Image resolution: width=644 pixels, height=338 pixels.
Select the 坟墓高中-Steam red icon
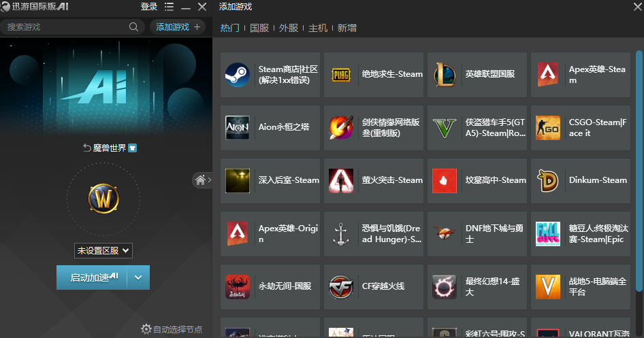pyautogui.click(x=445, y=180)
